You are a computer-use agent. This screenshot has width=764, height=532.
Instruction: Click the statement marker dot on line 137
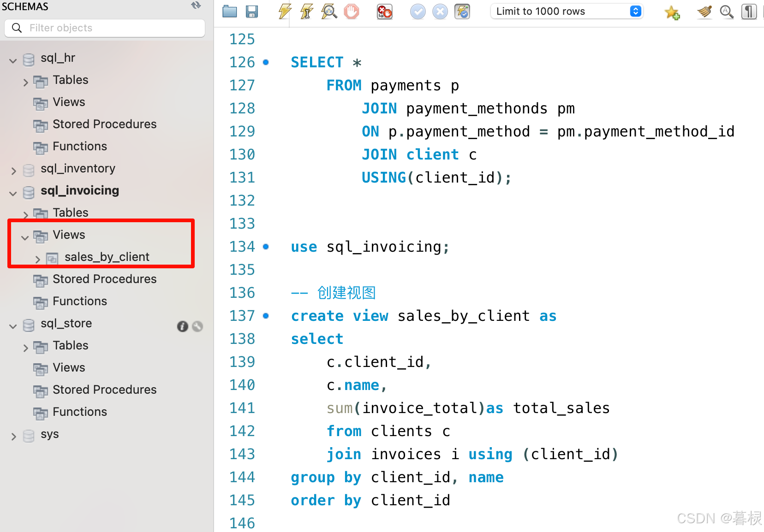point(266,316)
